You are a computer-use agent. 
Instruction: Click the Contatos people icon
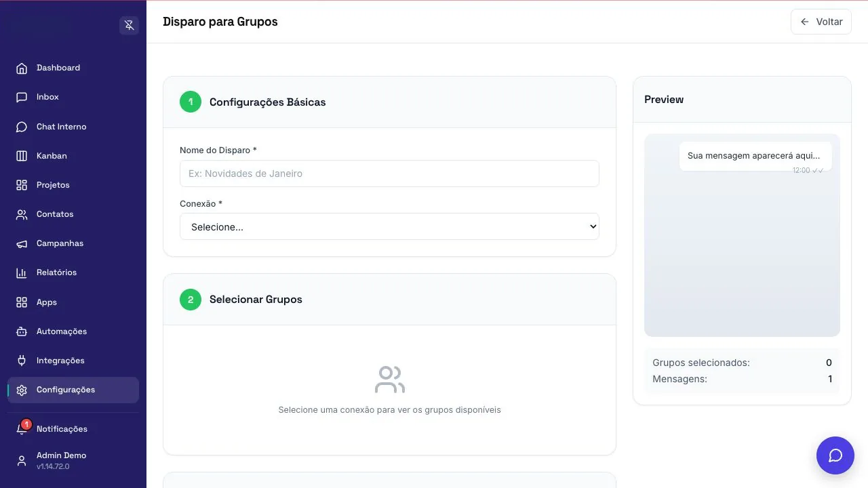[x=22, y=214]
